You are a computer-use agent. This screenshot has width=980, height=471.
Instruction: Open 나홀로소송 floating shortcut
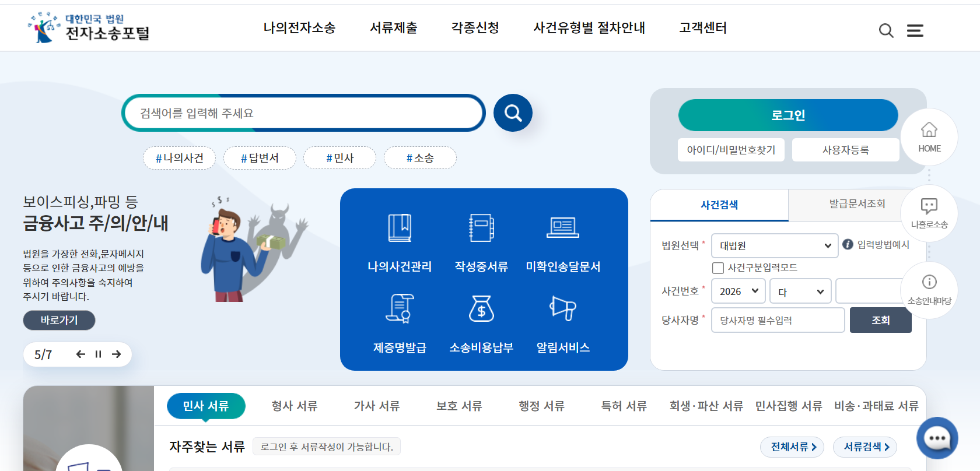(929, 213)
